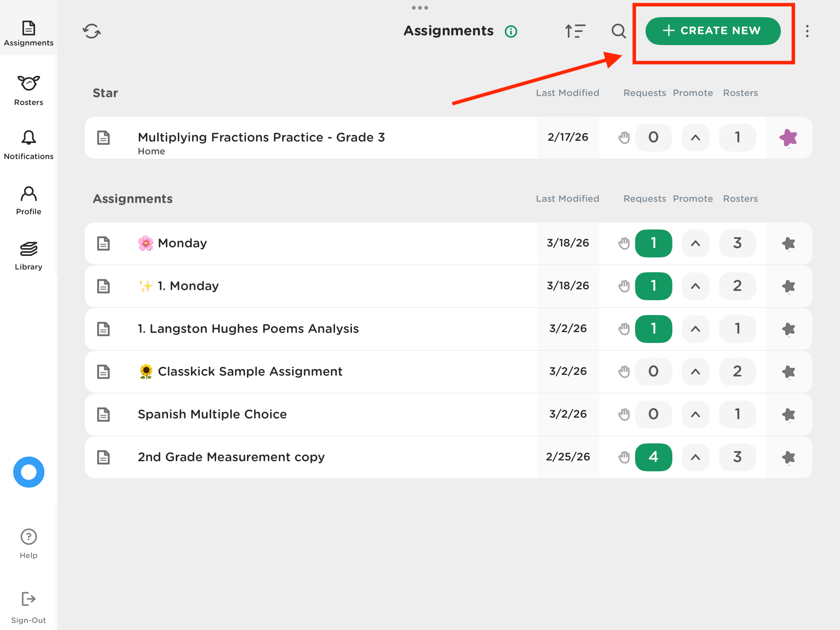Click raised-hand icon in Classkick Sample row

click(x=624, y=372)
